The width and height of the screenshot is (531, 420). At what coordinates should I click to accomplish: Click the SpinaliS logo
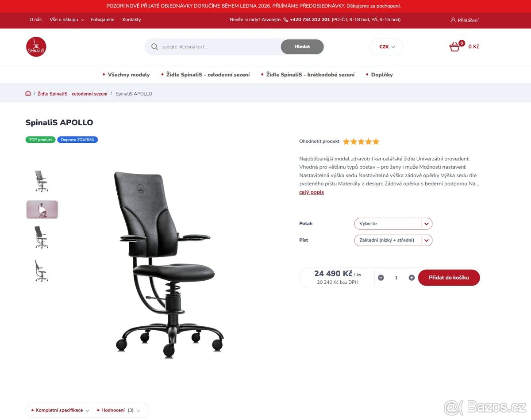coord(36,47)
